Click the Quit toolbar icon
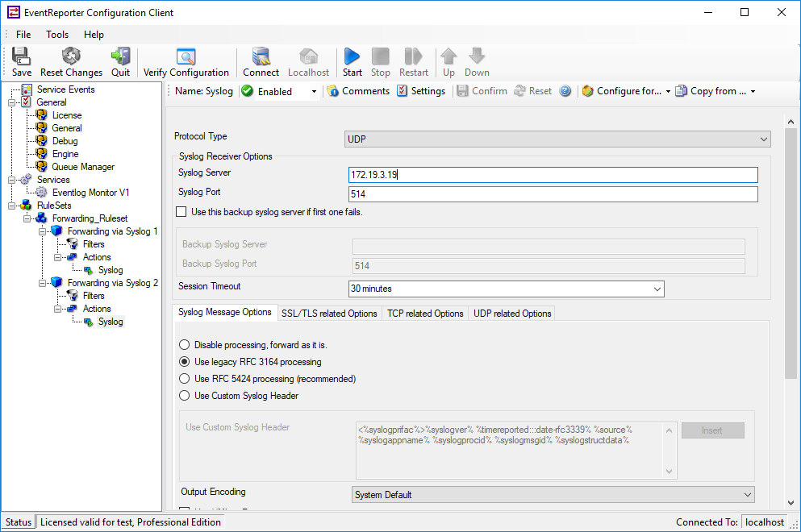 [x=120, y=56]
